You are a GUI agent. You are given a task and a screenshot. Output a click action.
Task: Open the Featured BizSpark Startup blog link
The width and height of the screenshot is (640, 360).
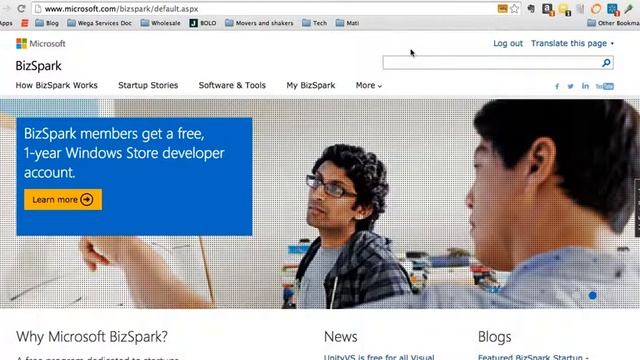click(x=533, y=357)
